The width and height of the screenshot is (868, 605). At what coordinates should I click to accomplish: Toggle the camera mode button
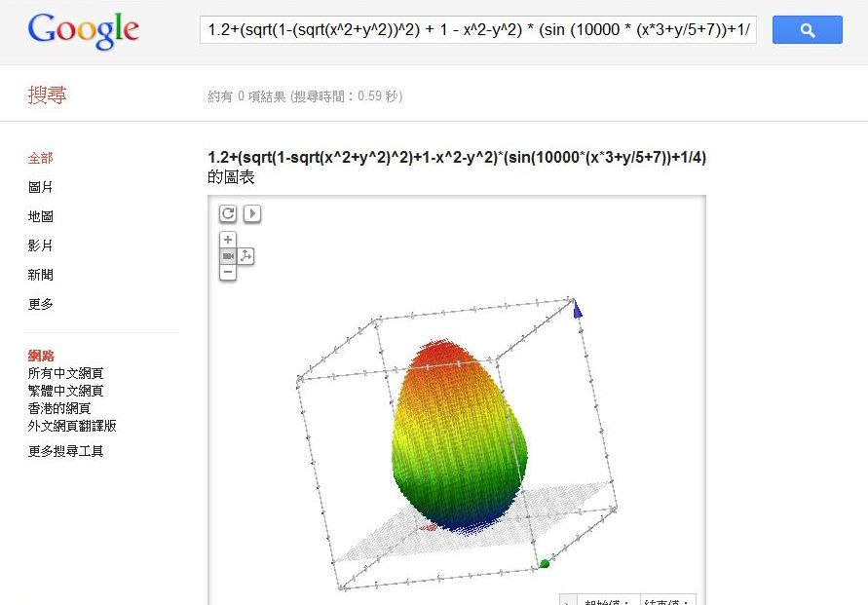228,256
